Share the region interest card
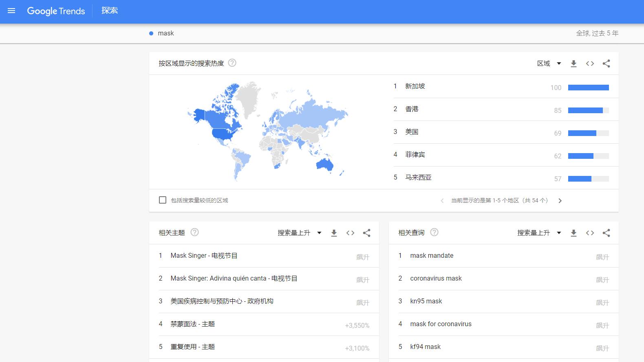This screenshot has width=644, height=362. tap(606, 64)
